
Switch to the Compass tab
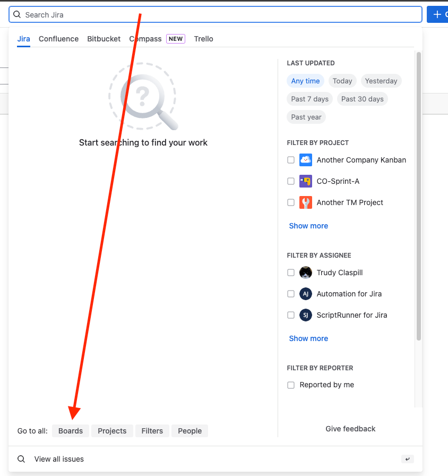[145, 39]
